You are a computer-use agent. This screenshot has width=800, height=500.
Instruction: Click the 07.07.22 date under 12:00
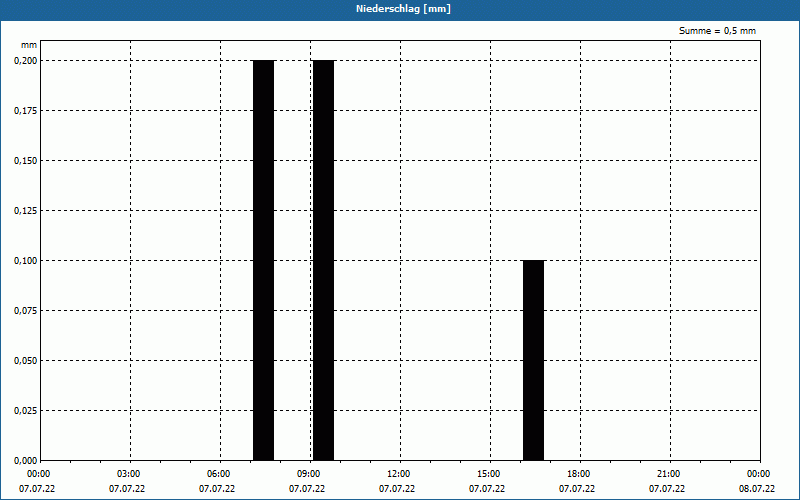coord(397,489)
